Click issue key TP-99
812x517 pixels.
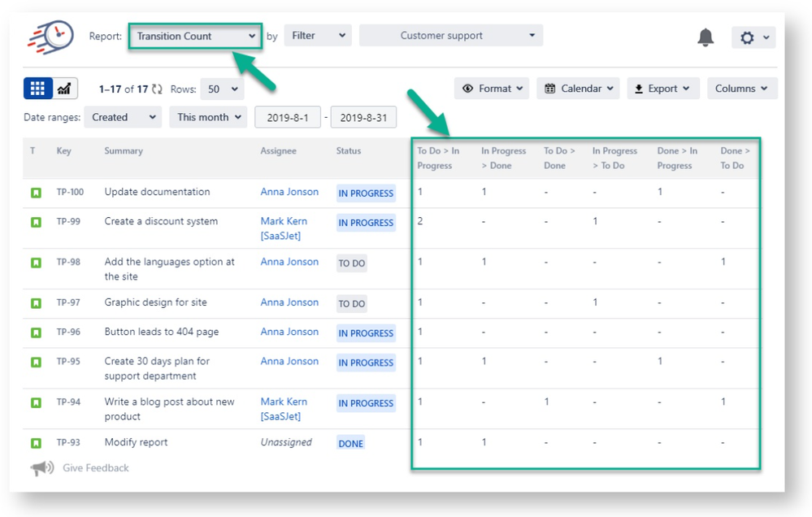tap(68, 222)
